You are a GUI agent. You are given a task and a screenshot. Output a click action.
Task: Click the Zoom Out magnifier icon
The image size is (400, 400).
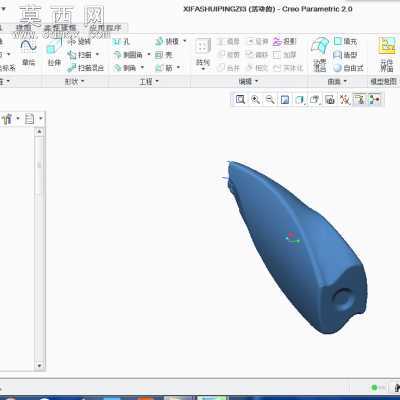tap(270, 99)
